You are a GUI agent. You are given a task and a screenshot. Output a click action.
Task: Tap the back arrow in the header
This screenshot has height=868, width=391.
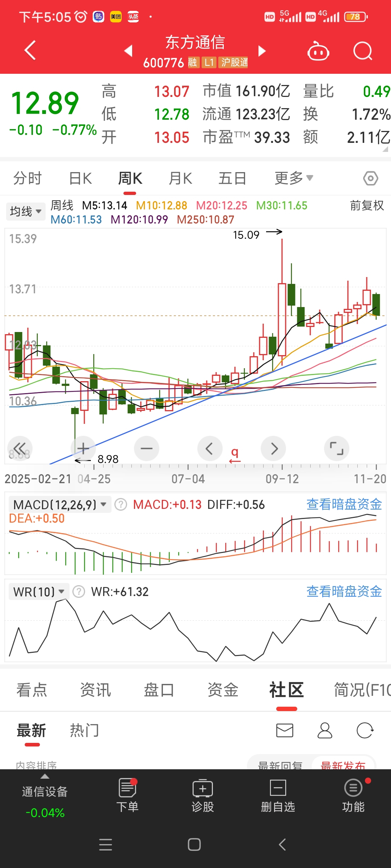pyautogui.click(x=30, y=50)
